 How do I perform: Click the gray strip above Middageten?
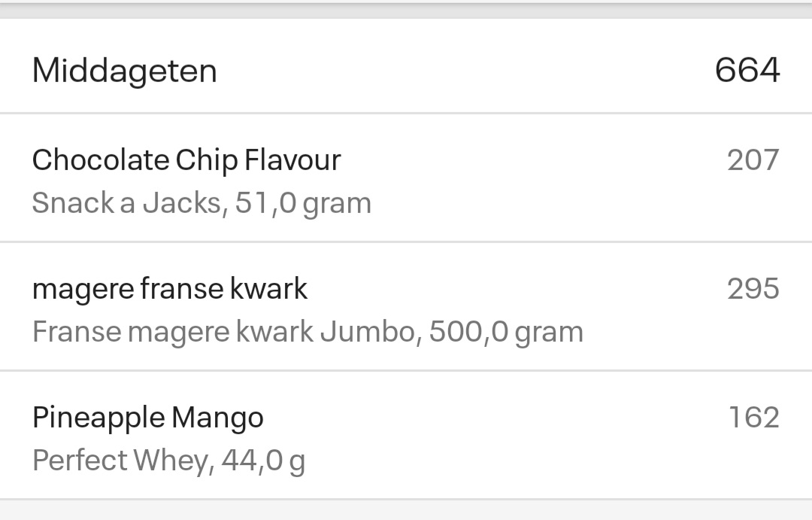(x=406, y=11)
